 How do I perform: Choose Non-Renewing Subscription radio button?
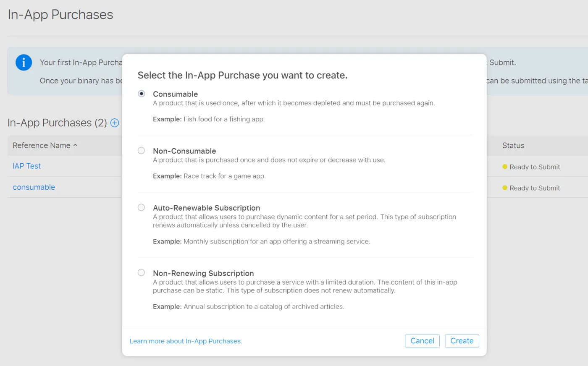tap(142, 273)
